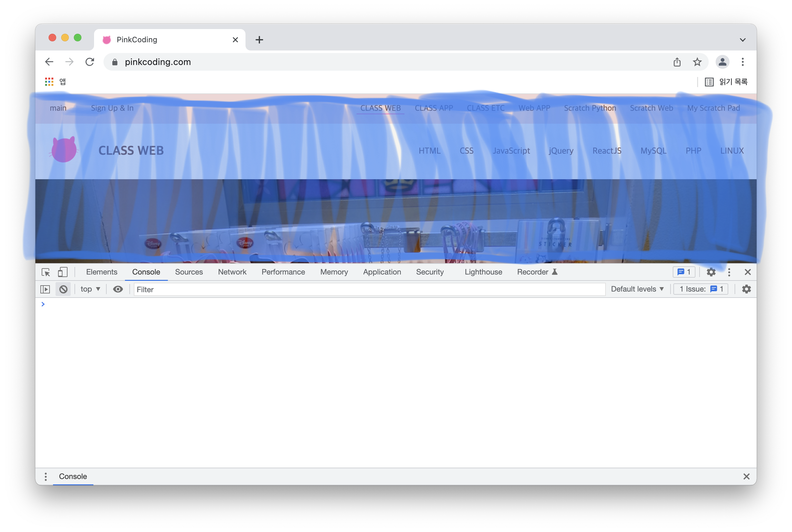The width and height of the screenshot is (792, 532).
Task: Open the Performance panel in DevTools
Action: pyautogui.click(x=283, y=271)
